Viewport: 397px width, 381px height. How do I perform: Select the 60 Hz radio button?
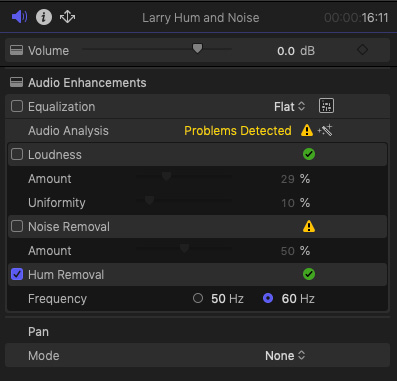268,298
